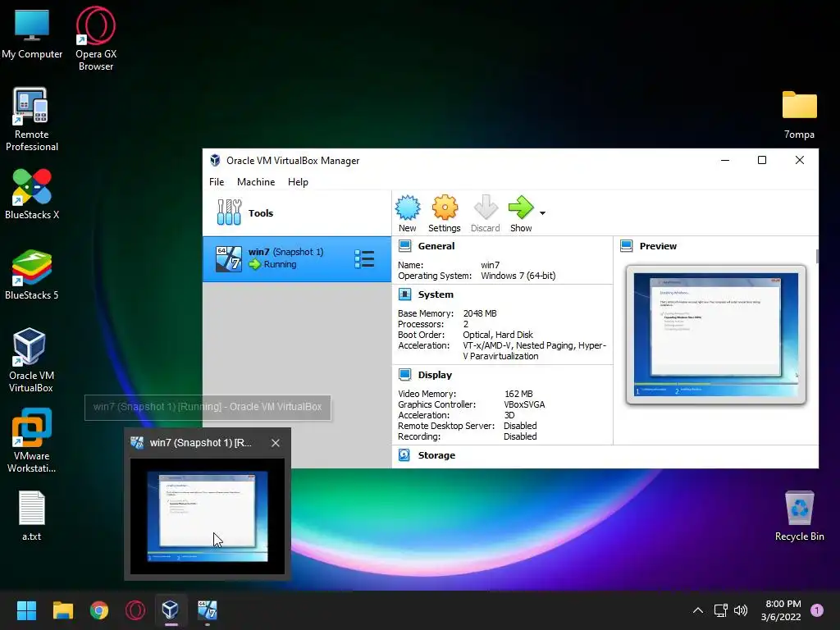Select the Opera GX Browser desktop shortcut

click(x=96, y=39)
